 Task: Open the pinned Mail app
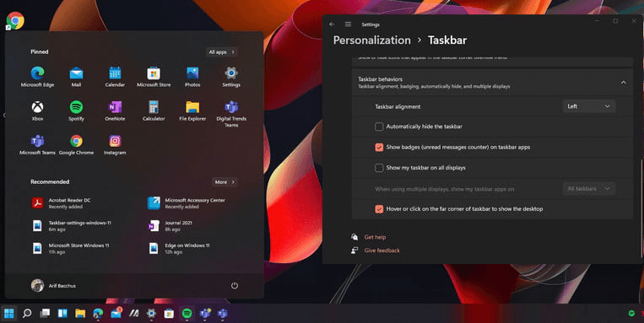[x=76, y=77]
